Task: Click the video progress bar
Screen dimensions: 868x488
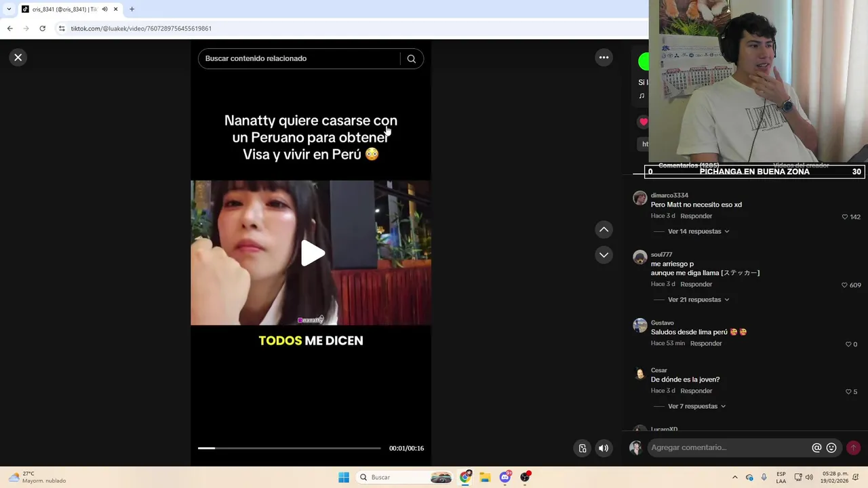Action: point(290,448)
